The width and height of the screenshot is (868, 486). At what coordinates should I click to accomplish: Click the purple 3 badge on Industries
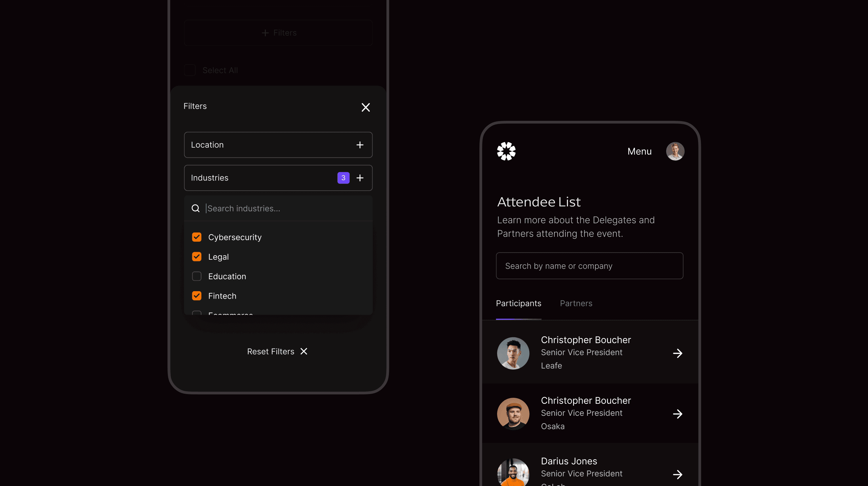[343, 178]
